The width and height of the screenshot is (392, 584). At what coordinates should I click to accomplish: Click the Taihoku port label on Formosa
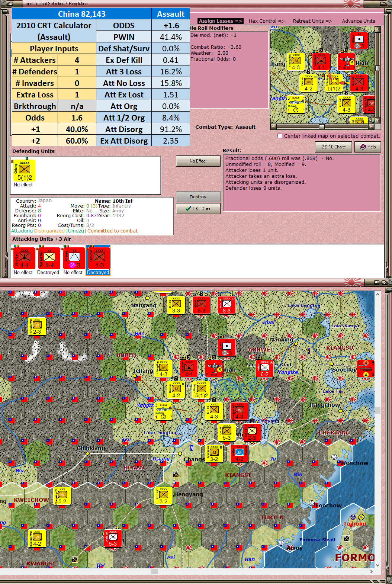[355, 524]
